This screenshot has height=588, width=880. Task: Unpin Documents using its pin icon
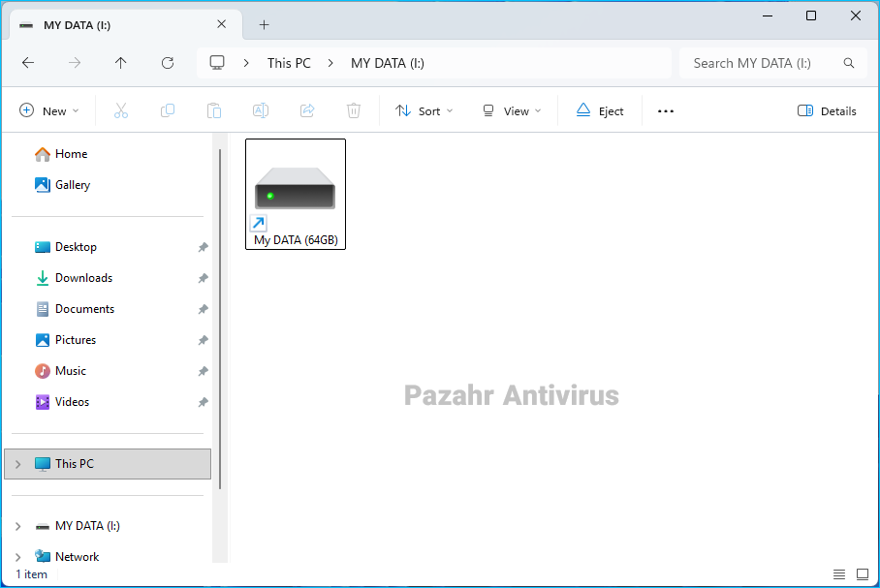tap(204, 309)
